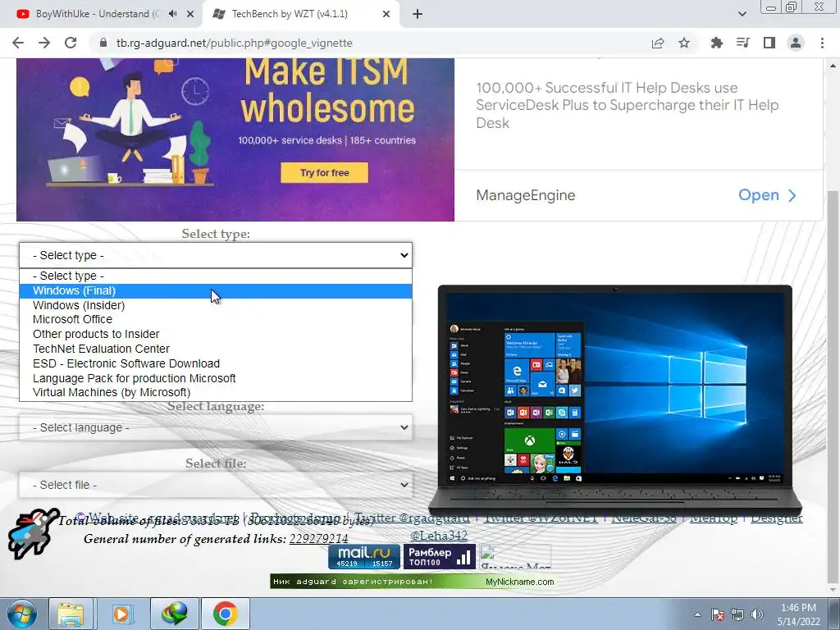Open the @Leha342 link

tap(439, 535)
